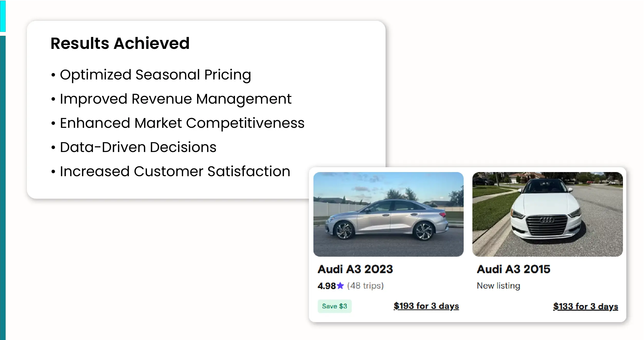
Task: Click the "(48 trips)" review count
Action: click(365, 286)
